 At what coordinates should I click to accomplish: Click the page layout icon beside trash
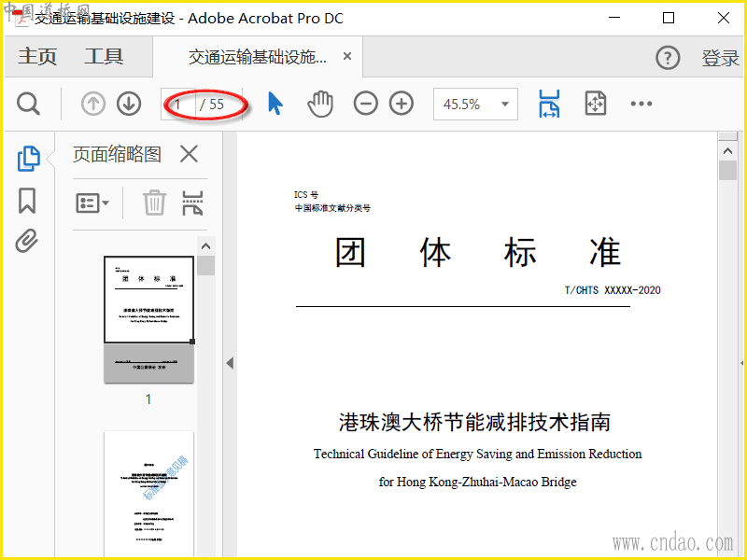pyautogui.click(x=192, y=203)
